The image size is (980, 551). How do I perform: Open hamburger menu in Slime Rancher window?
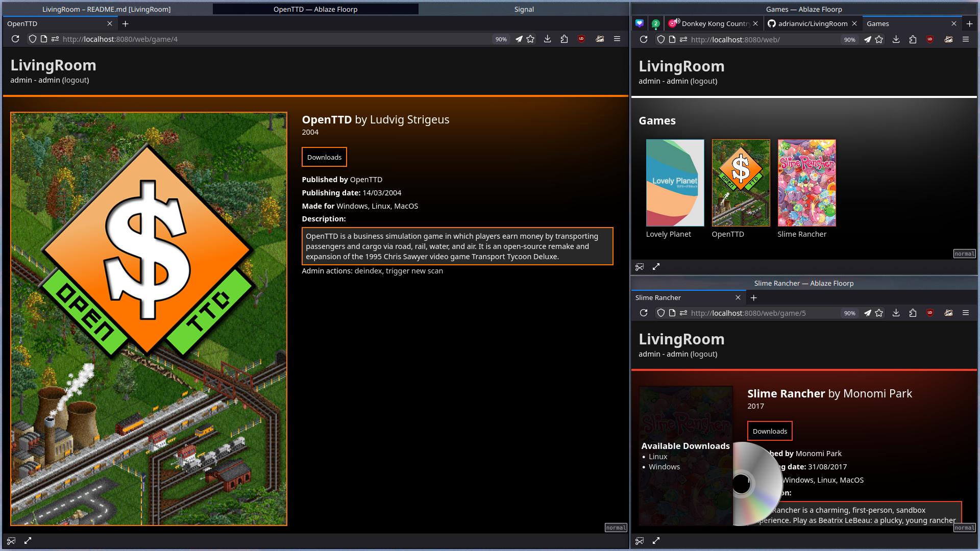(x=966, y=313)
